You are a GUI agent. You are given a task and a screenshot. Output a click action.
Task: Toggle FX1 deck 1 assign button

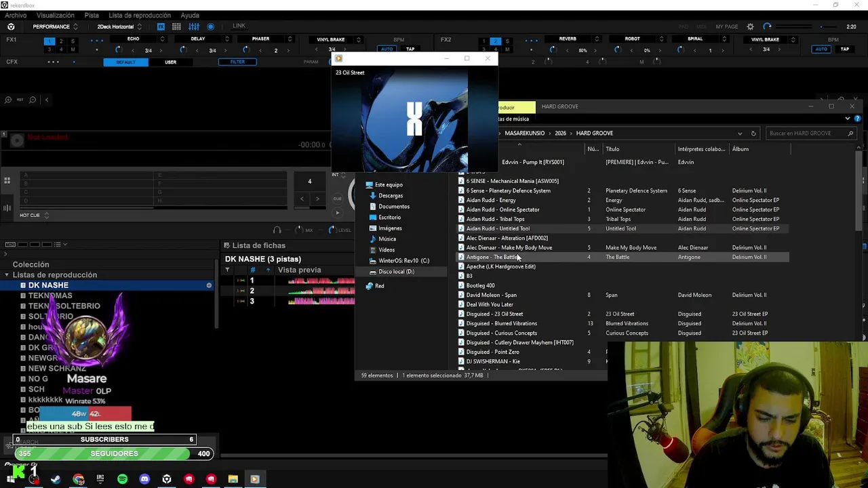49,41
